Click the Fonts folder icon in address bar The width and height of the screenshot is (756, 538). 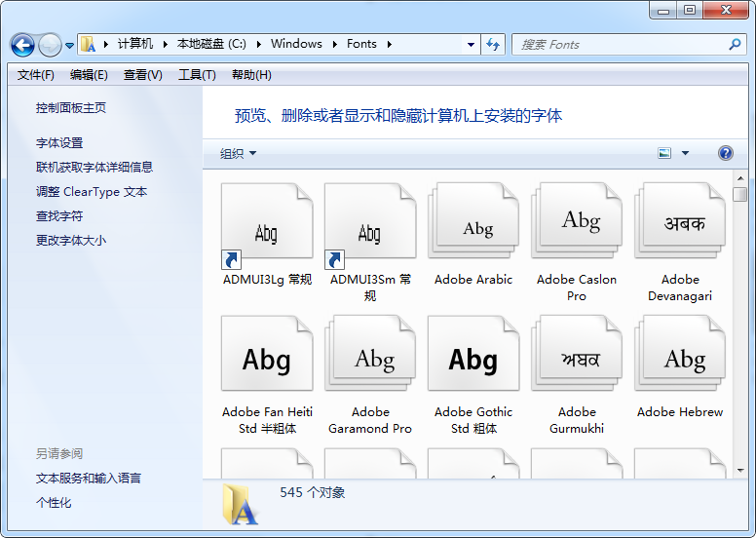coord(88,45)
